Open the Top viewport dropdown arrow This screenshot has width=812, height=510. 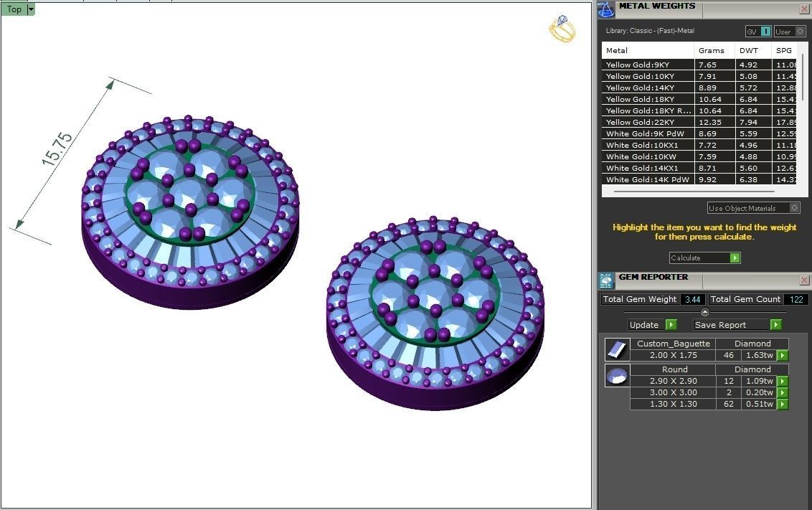point(31,9)
